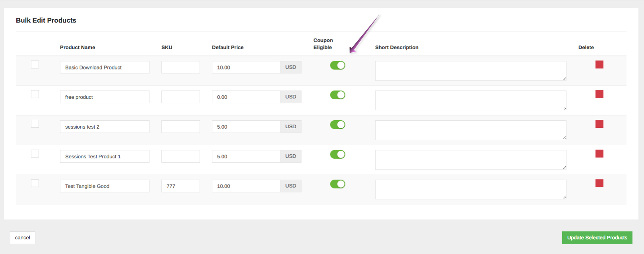Click SKU field for Sessions Test Product 1
This screenshot has width=644, height=254.
(x=180, y=156)
